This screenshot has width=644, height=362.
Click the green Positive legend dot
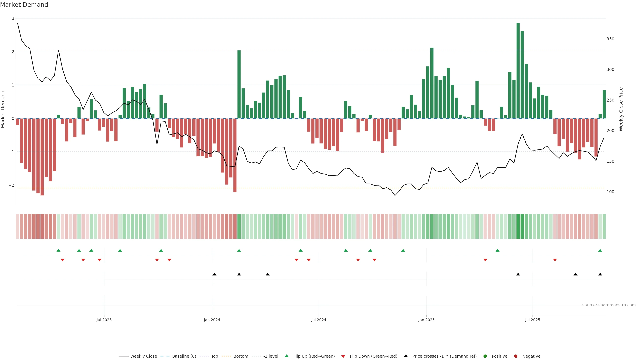pos(485,356)
